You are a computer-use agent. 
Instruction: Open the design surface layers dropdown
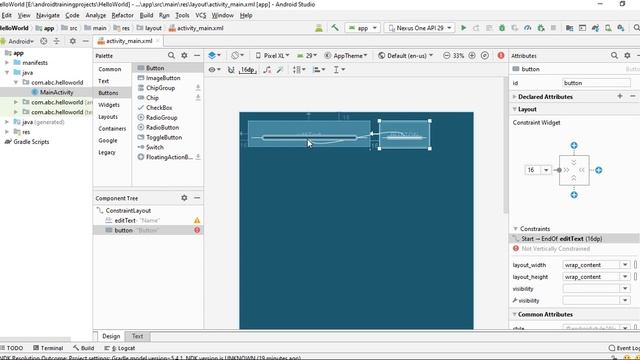(214, 56)
